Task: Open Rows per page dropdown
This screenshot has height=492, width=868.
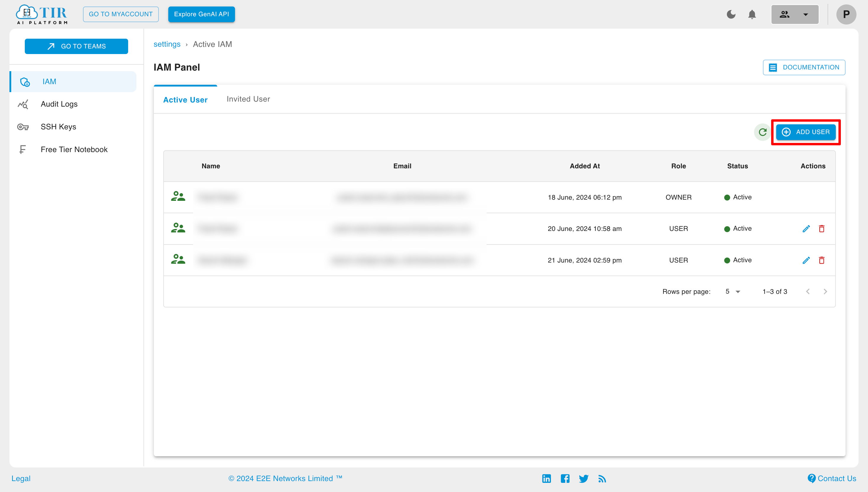Action: (732, 291)
